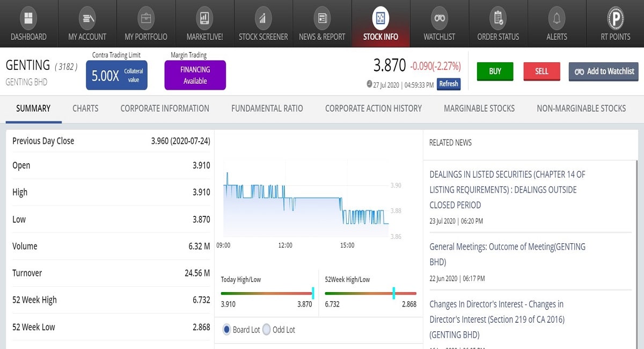Image resolution: width=644 pixels, height=349 pixels.
Task: Click the Open row label
Action: click(21, 166)
